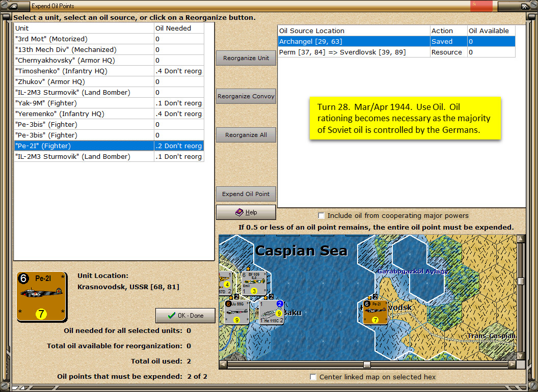Screen dimensions: 538x392
Task: Click the Reorganize All button
Action: click(246, 135)
